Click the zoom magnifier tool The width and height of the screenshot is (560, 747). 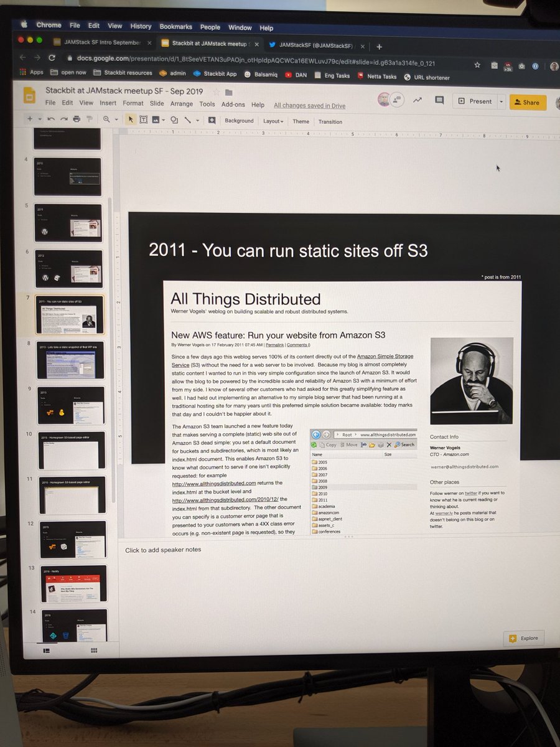pyautogui.click(x=107, y=120)
